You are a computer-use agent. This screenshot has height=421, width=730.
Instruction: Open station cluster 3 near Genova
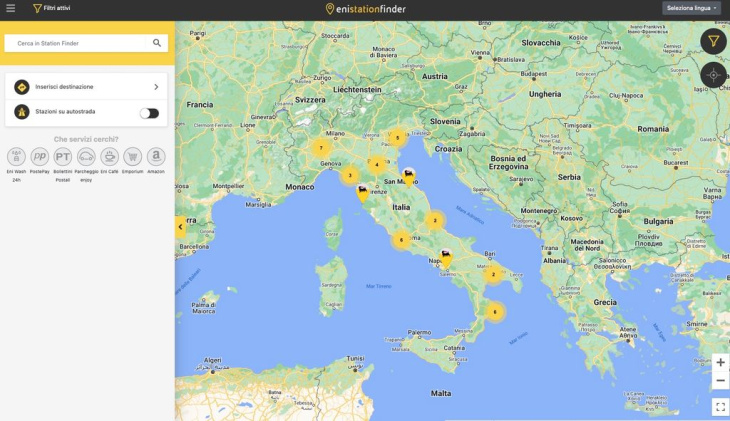(x=350, y=176)
